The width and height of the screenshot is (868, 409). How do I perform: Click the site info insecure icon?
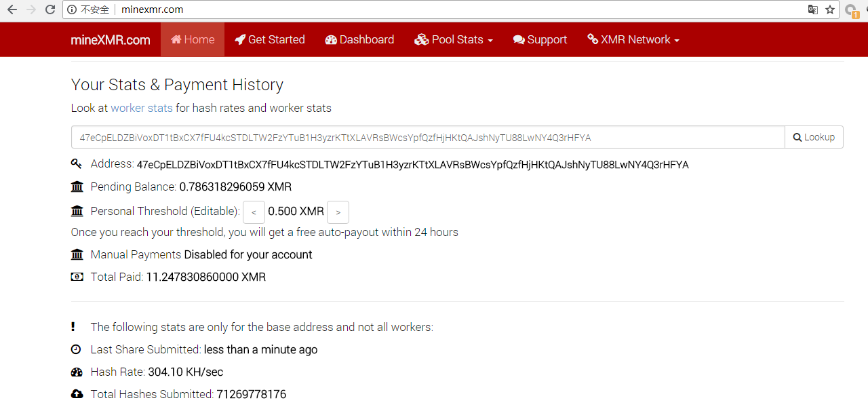[x=72, y=10]
